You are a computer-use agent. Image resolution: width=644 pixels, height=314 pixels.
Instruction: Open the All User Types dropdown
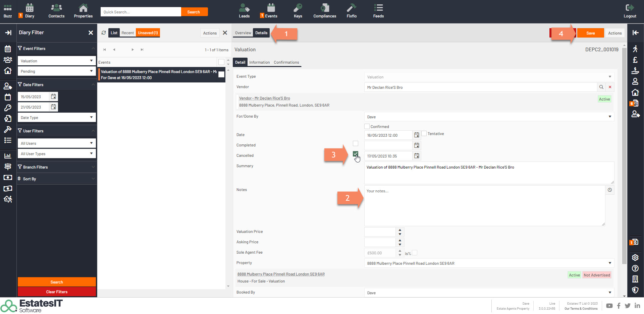[x=91, y=154]
